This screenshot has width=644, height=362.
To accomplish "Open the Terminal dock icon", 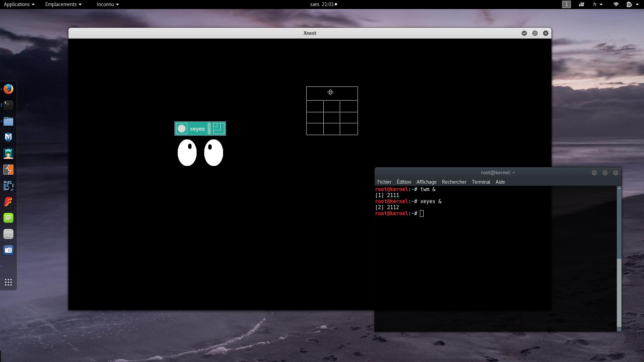I will coord(8,105).
